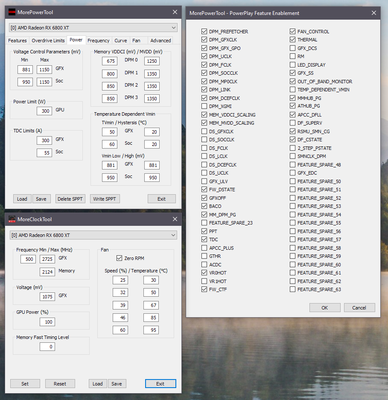Click the Soc TDC limit field

[x=44, y=153]
